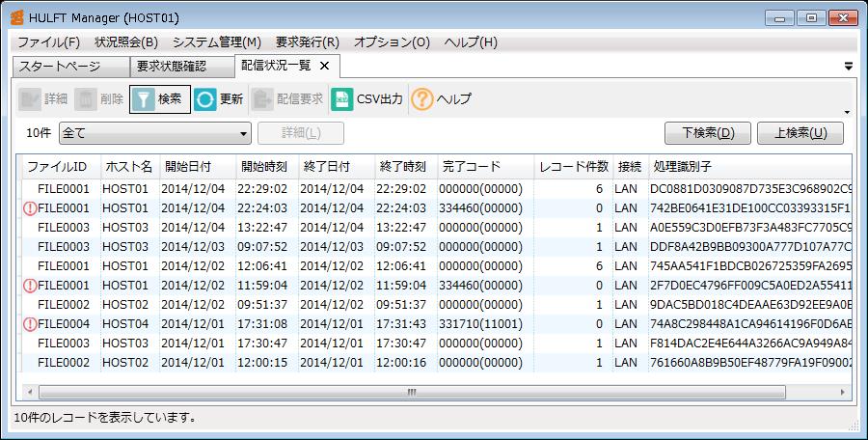Screen dimensions: 868x440
Task: Expand the toolbar overflow arrow
Action: point(847,113)
